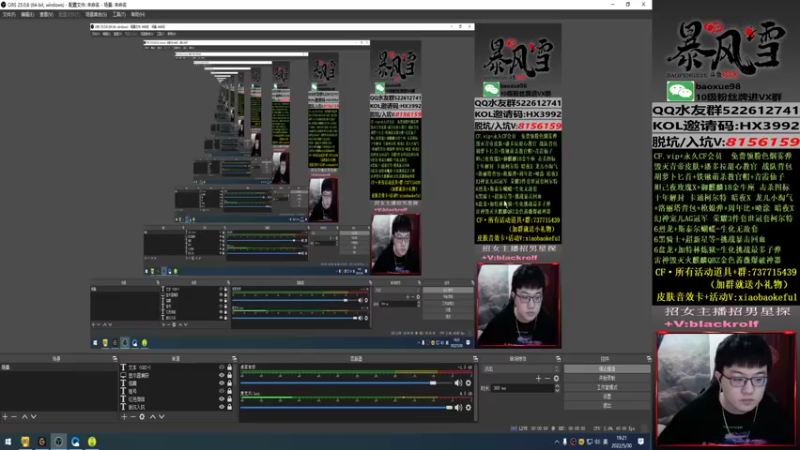
Task: Toggle visibility of the 脱坑入坑 source
Action: point(221,407)
